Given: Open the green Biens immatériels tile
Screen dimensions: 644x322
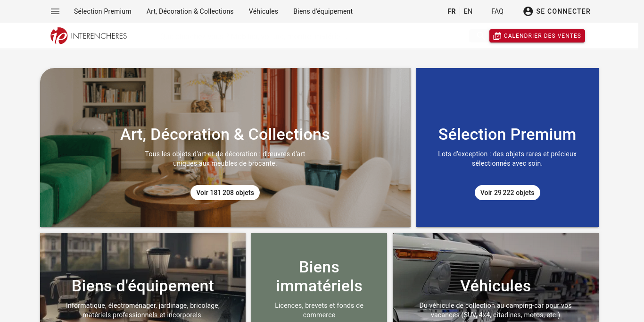Looking at the screenshot, I should pyautogui.click(x=319, y=278).
